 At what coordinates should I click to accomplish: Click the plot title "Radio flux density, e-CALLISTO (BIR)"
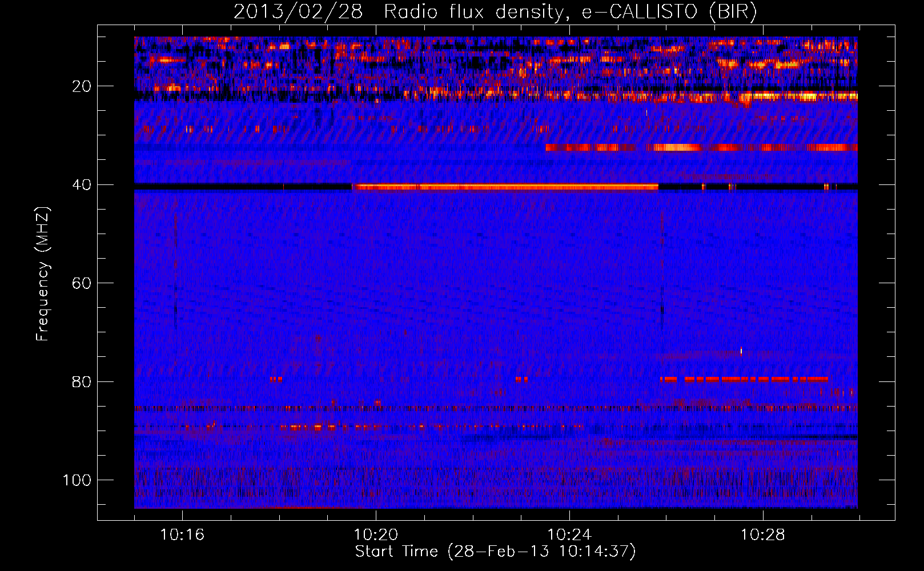coord(570,12)
